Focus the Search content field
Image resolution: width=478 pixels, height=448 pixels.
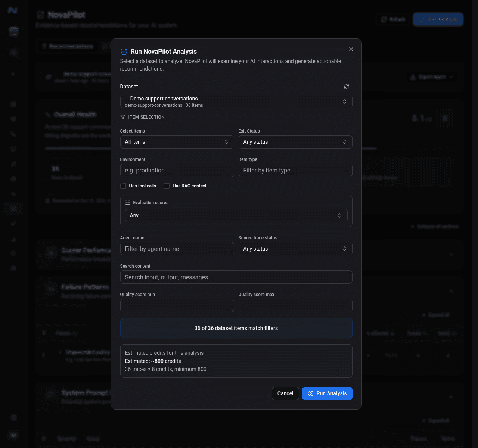(x=236, y=277)
